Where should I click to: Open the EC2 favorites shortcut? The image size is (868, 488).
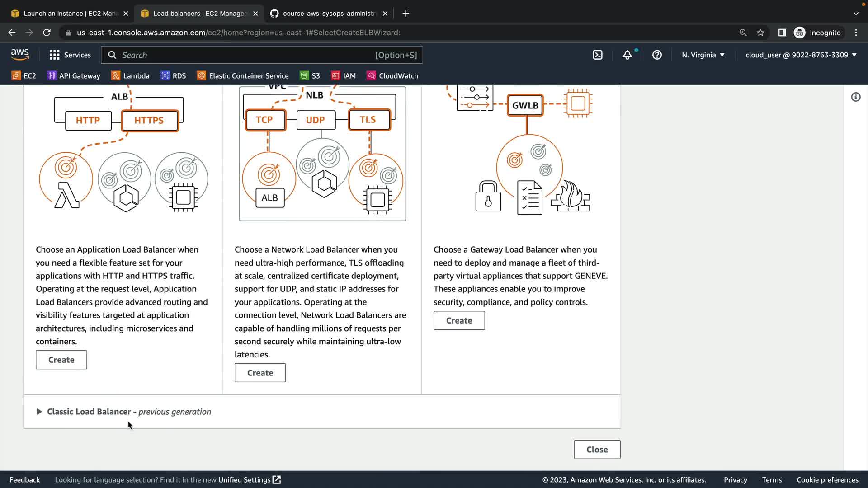point(24,76)
